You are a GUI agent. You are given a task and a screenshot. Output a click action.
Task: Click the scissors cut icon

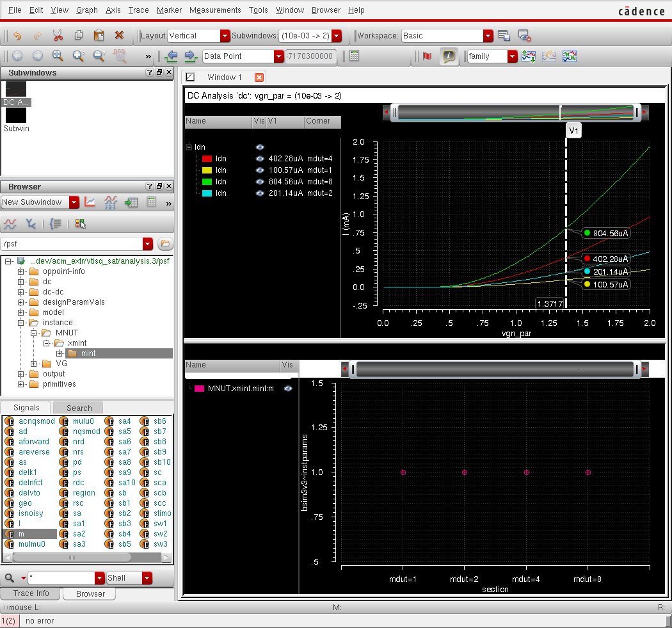(58, 36)
